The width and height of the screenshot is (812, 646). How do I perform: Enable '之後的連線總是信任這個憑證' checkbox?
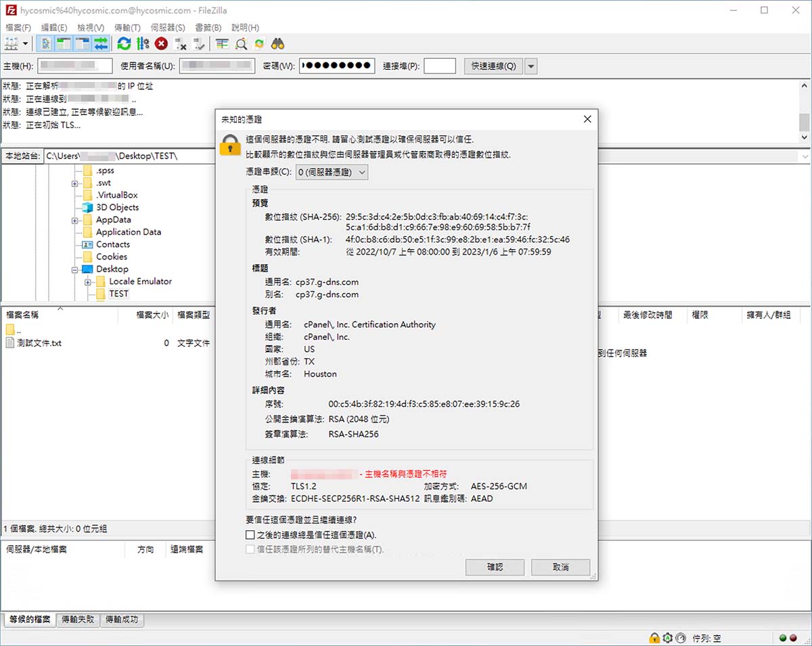pos(250,535)
